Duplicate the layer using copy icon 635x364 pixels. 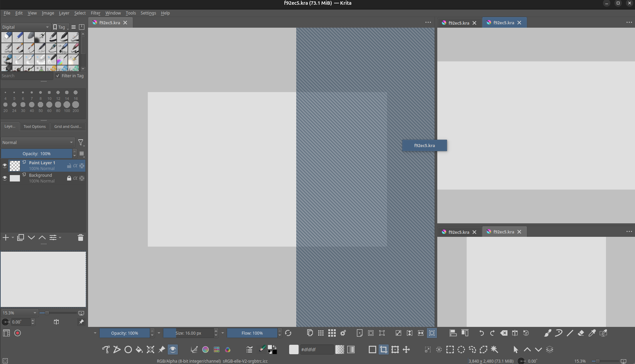pyautogui.click(x=20, y=237)
